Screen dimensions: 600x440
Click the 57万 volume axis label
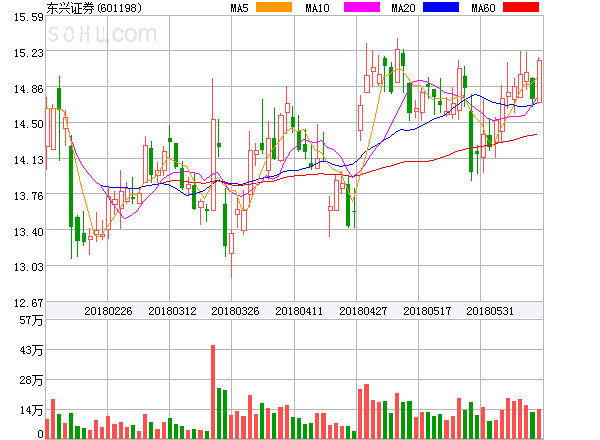click(31, 320)
